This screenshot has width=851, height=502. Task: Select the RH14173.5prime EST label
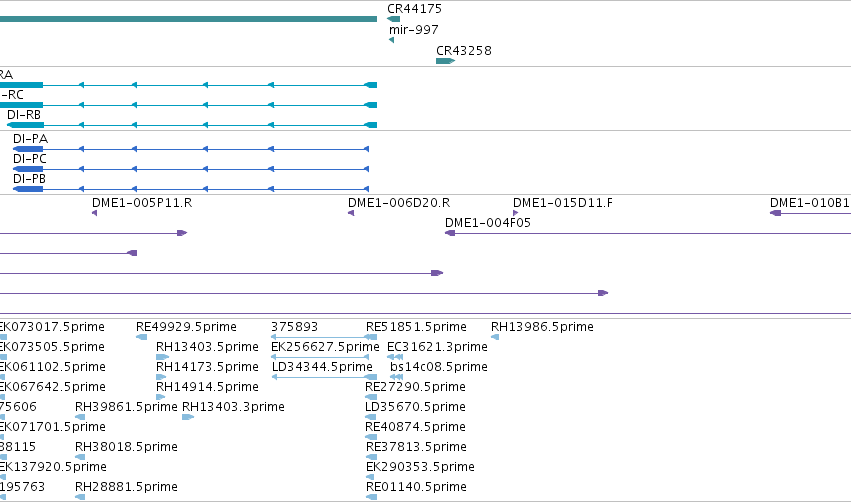207,367
